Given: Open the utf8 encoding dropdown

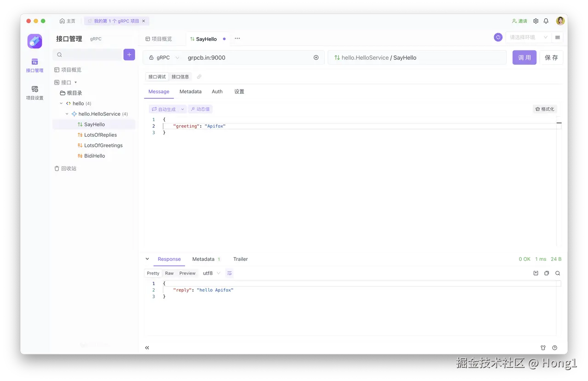Looking at the screenshot, I should click(212, 273).
